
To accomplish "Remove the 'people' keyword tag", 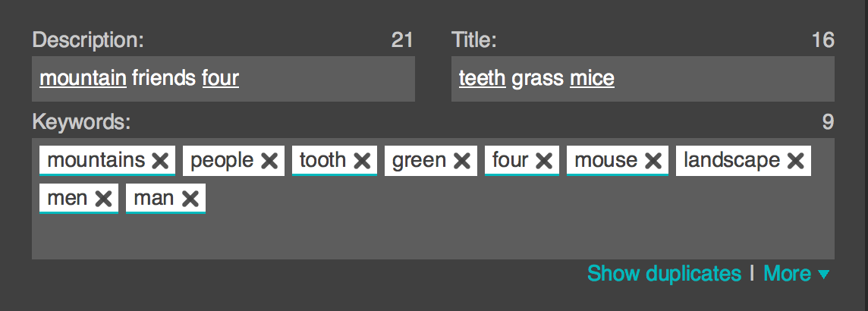I will coord(269,161).
